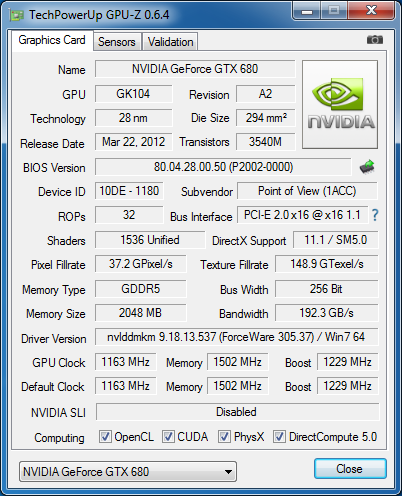Click the Close button
The image size is (402, 496).
(x=350, y=469)
